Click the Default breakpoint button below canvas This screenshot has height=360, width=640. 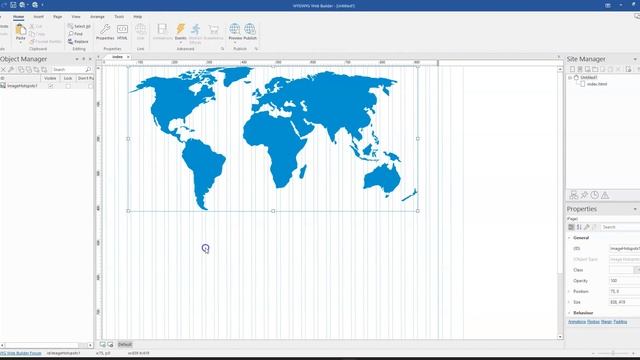[x=125, y=344]
